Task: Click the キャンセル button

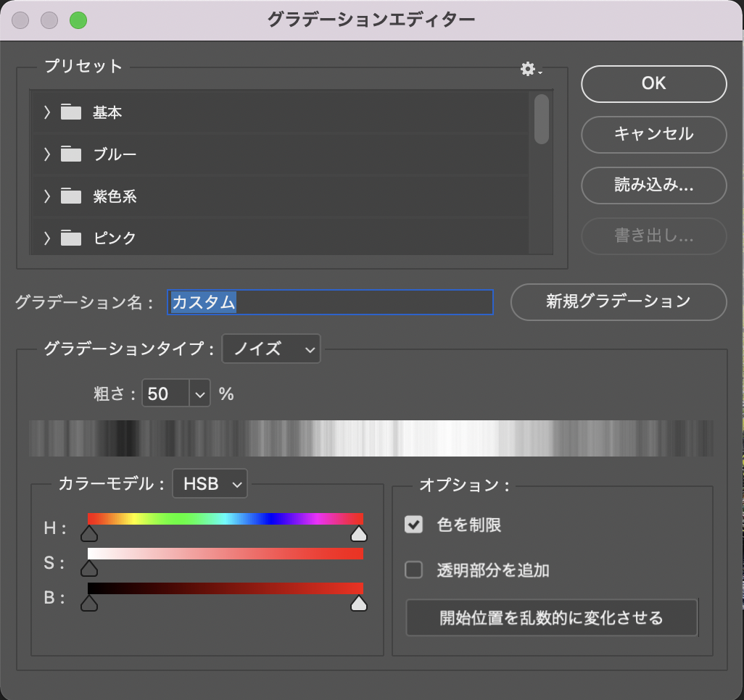Action: click(653, 134)
